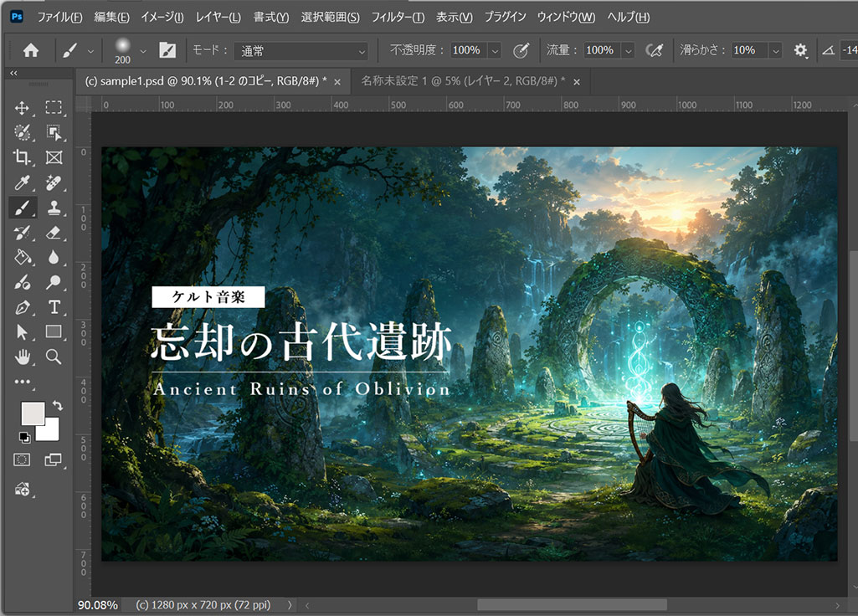Image resolution: width=858 pixels, height=616 pixels.
Task: Select the Eyedropper tool
Action: [x=22, y=182]
